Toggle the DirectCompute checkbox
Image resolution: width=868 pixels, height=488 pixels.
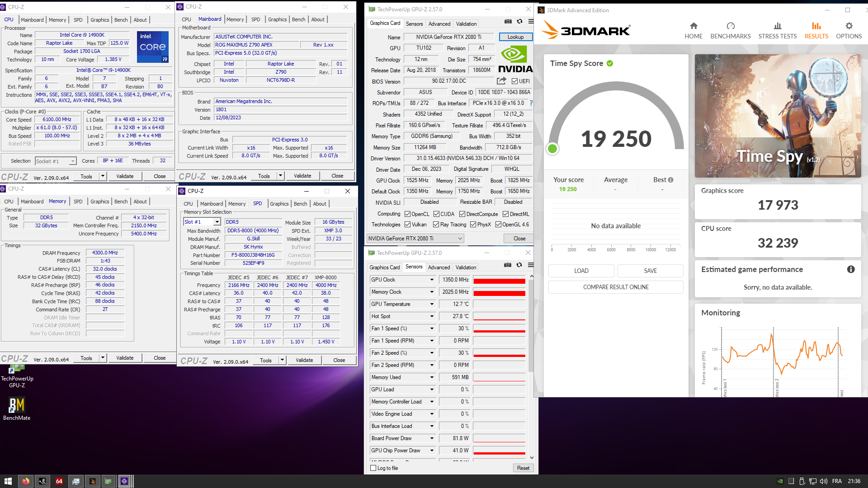462,214
